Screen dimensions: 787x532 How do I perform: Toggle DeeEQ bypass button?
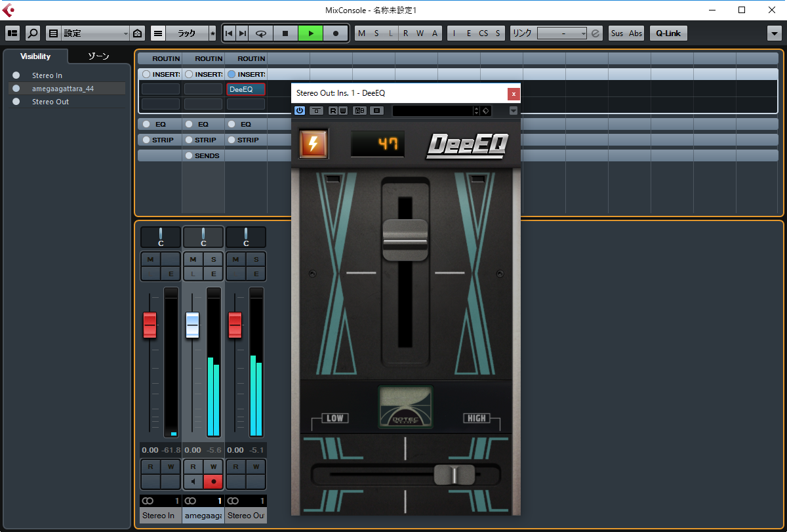(316, 110)
